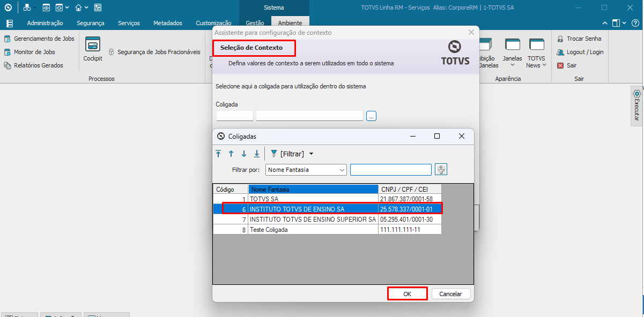Confirm selection with OK button

(x=408, y=294)
